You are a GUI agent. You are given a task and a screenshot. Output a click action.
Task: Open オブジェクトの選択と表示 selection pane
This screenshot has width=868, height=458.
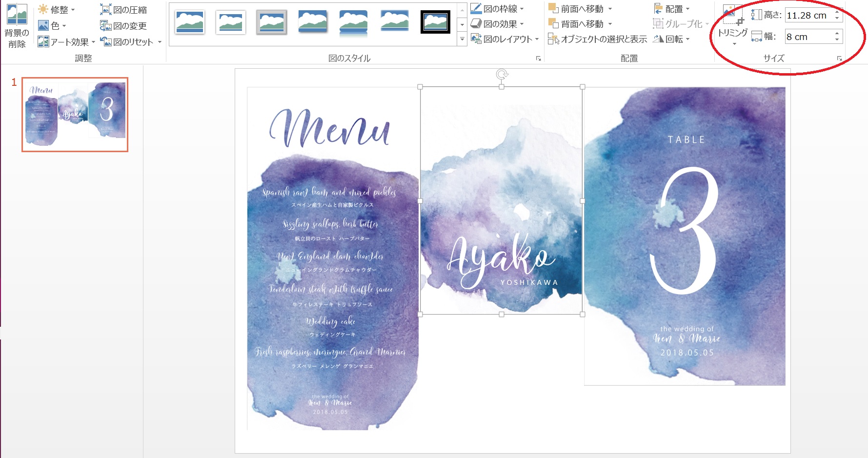tap(597, 39)
